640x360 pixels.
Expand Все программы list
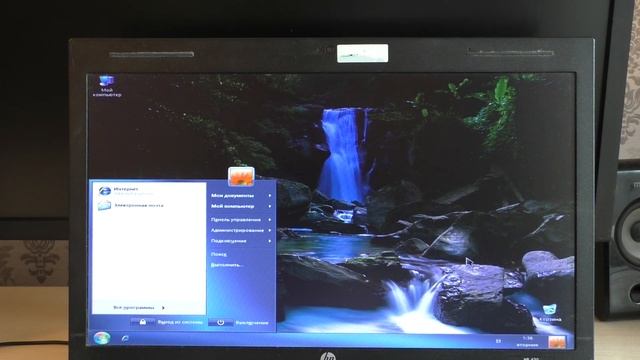[x=139, y=308]
